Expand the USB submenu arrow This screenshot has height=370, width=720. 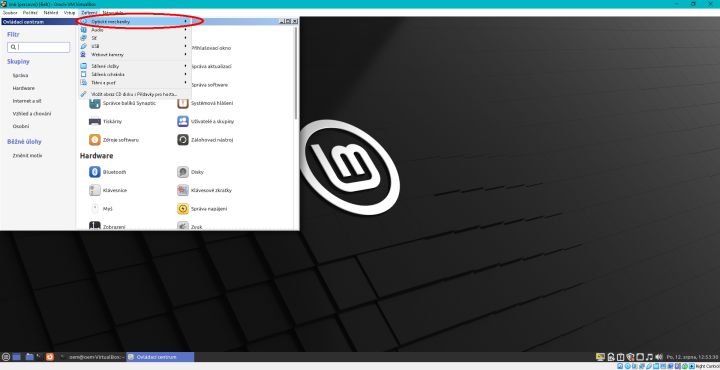pyautogui.click(x=186, y=46)
